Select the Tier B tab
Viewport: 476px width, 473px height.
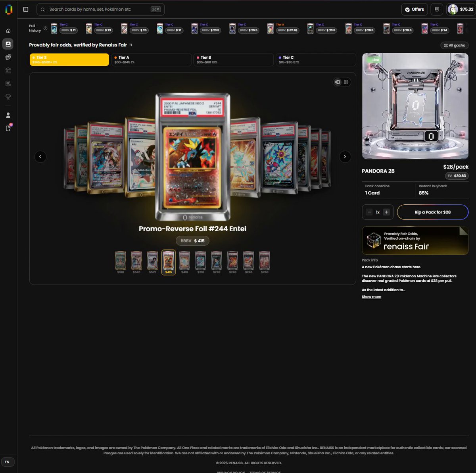pyautogui.click(x=234, y=60)
